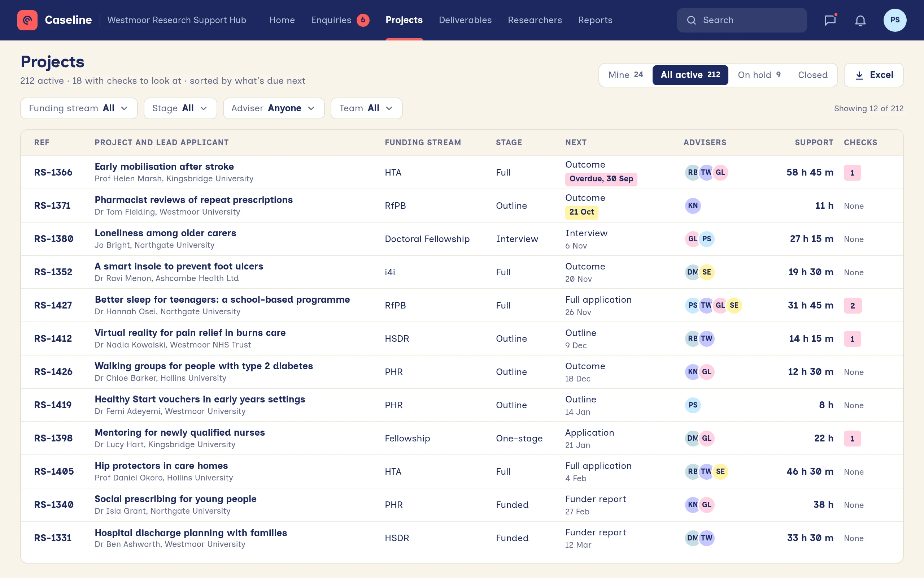The image size is (924, 578).
Task: Show Closed projects
Action: tap(812, 75)
